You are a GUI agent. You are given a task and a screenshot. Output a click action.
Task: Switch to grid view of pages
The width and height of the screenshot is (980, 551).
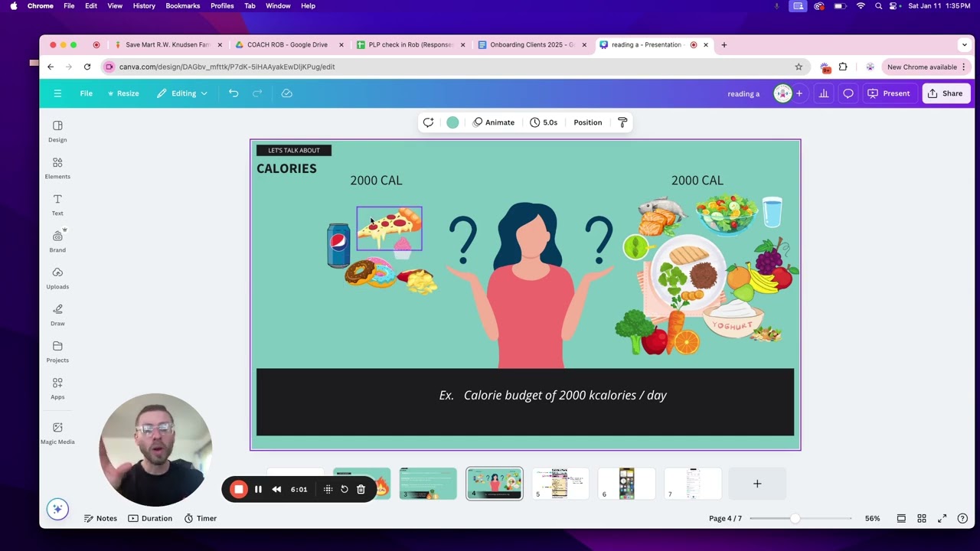(x=922, y=518)
